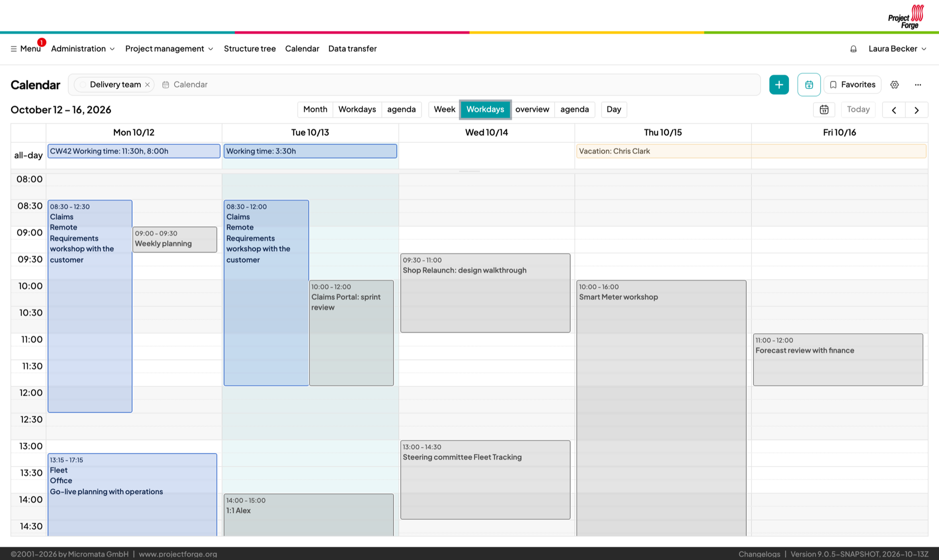
Task: Visit the www.projectforge.org footer link
Action: coord(178,554)
